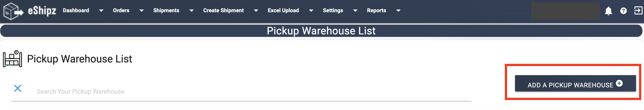Viewport: 644px width, 110px height.
Task: Expand the Excel Upload dropdown arrow
Action: [311, 10]
